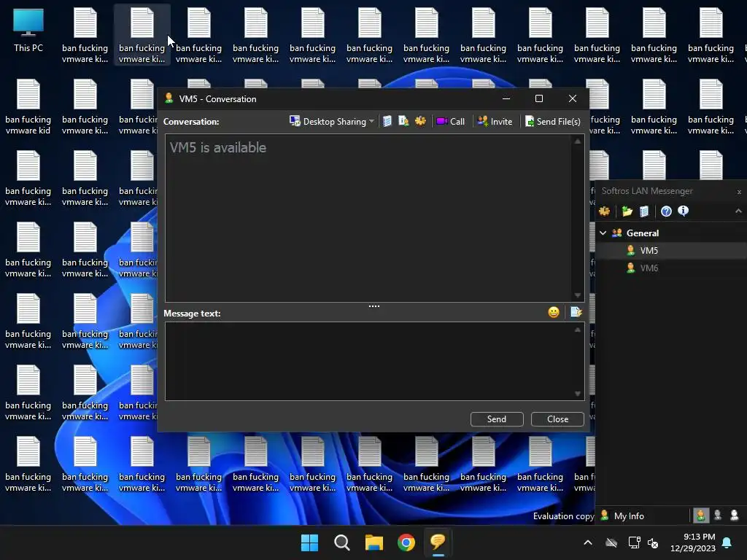The height and width of the screenshot is (560, 747).
Task: Start a video Call with VM5
Action: [x=450, y=122]
